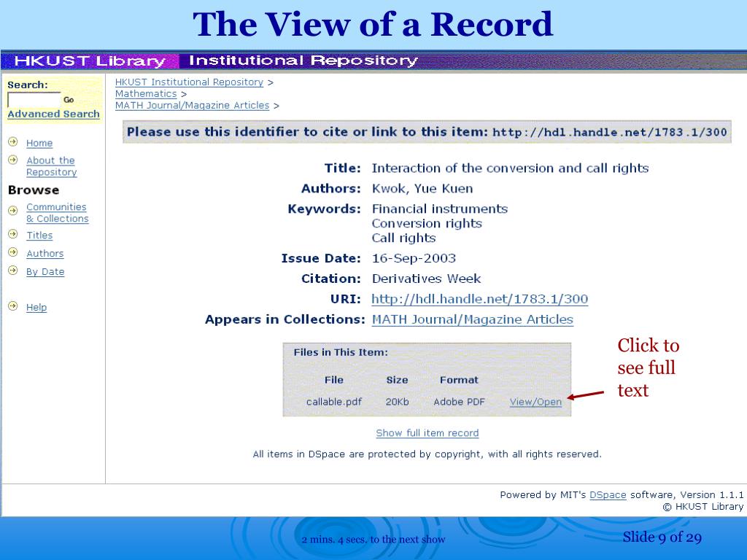This screenshot has width=747, height=560.
Task: Focus the sidebar Search text box
Action: tap(34, 99)
